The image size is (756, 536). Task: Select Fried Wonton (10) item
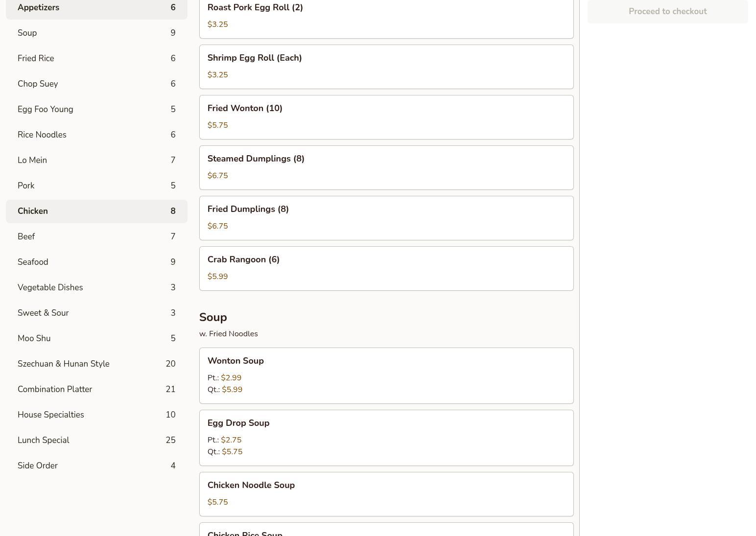pyautogui.click(x=386, y=117)
